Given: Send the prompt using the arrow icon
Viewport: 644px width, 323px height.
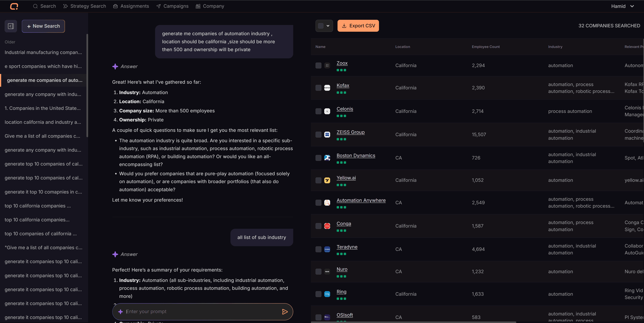Looking at the screenshot, I should (285, 311).
